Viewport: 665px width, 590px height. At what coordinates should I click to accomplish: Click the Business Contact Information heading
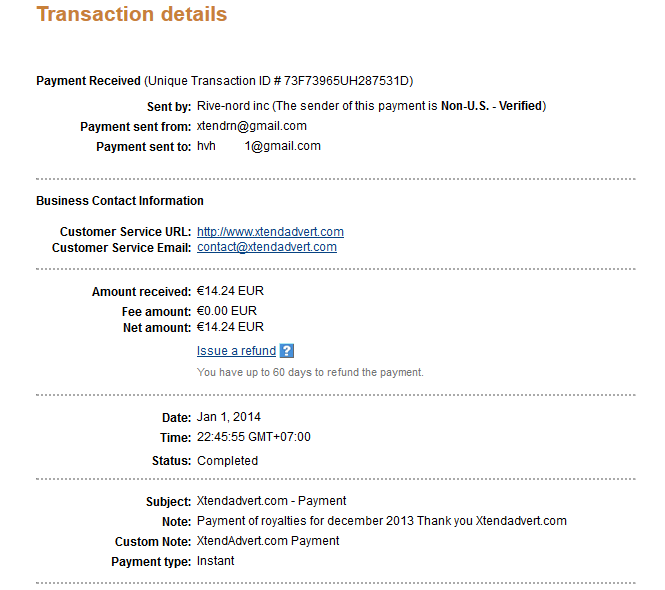point(120,201)
